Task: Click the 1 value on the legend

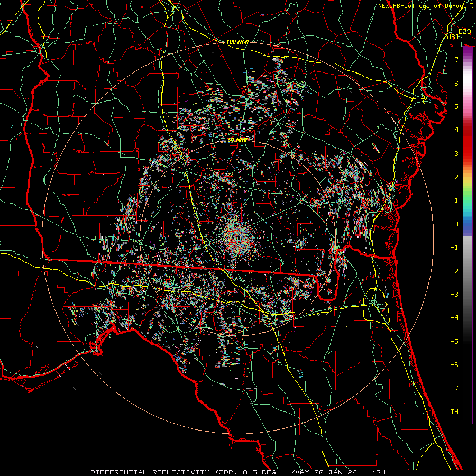Action: (x=456, y=200)
